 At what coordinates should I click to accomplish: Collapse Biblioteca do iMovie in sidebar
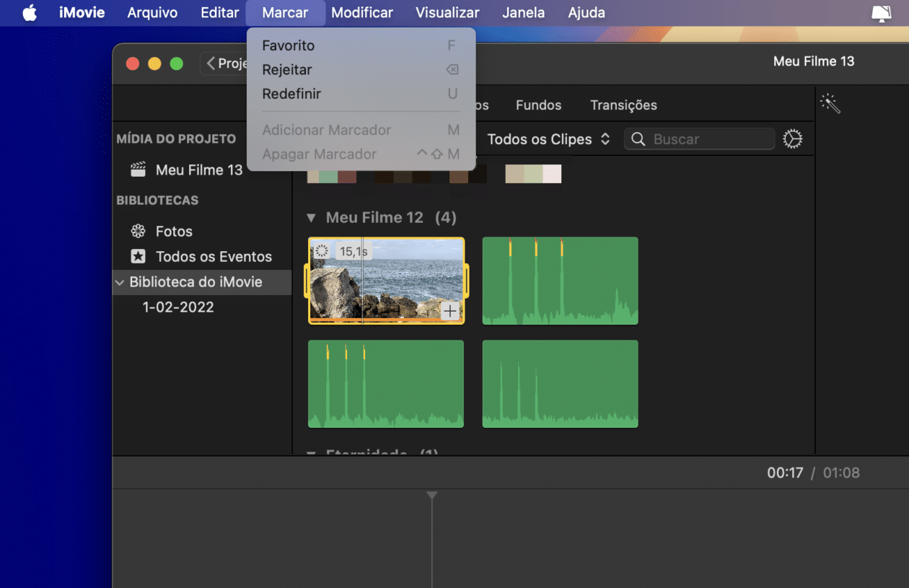120,282
